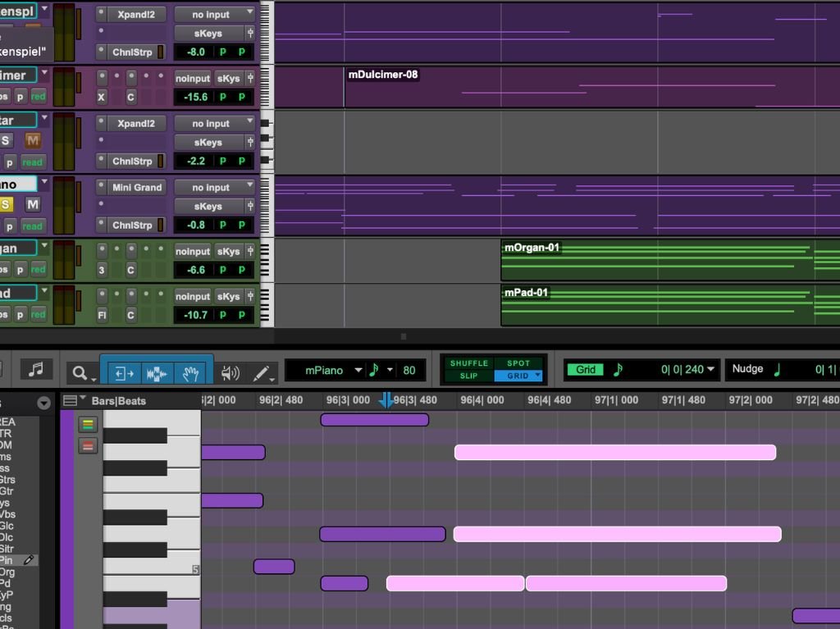Open ChnlStrp insert on Piano track
Image resolution: width=840 pixels, height=629 pixels.
(132, 226)
